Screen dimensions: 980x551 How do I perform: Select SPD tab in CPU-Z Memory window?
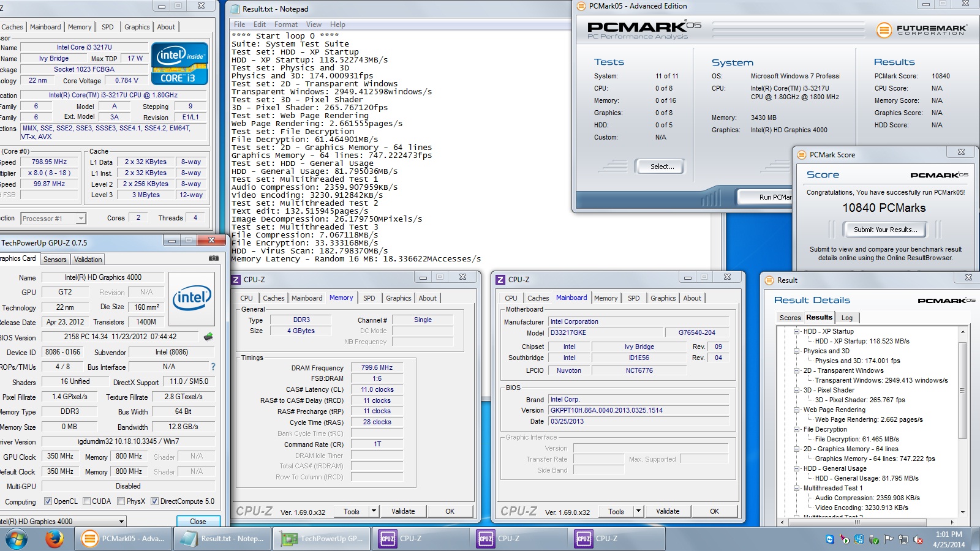369,298
